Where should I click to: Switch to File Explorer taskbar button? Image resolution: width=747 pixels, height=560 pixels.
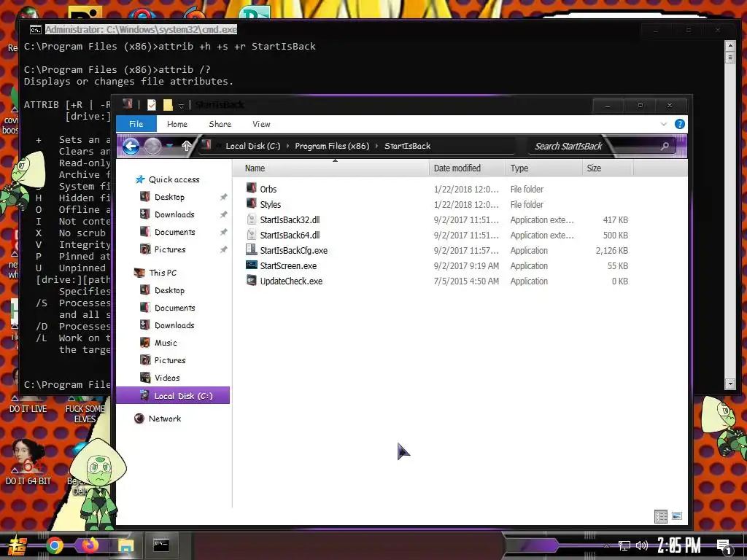pos(125,545)
